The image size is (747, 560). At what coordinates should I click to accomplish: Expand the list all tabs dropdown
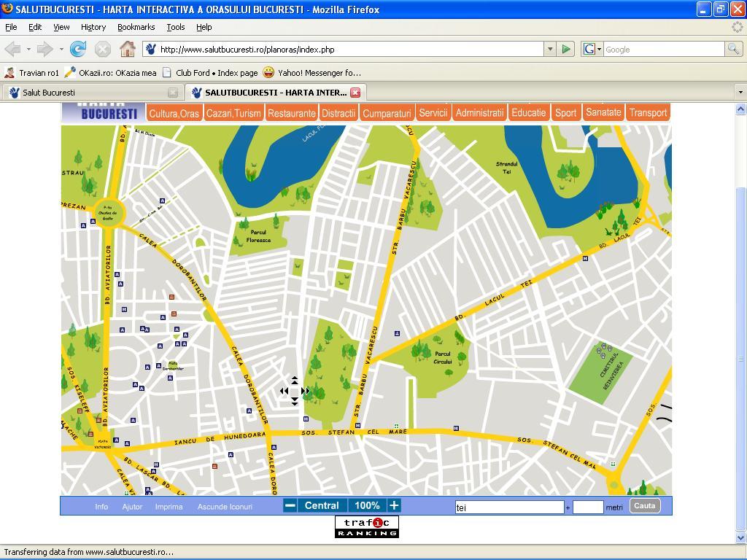click(x=740, y=93)
